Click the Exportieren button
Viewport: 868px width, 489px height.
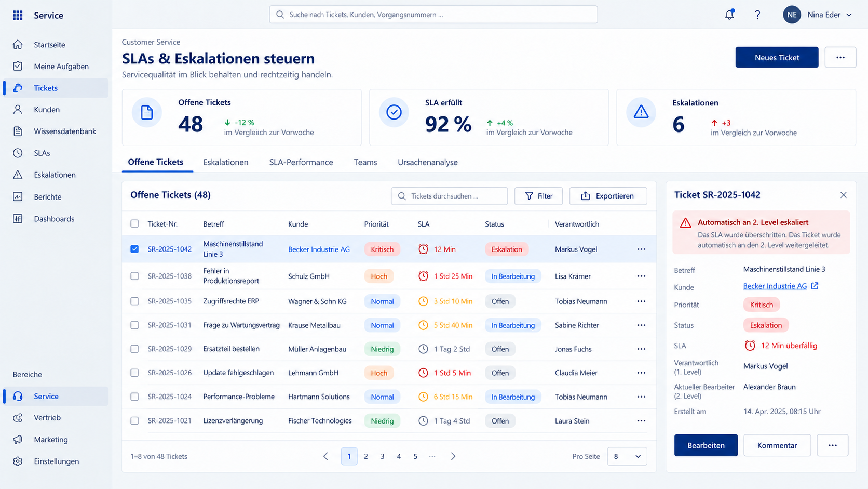[x=608, y=196]
